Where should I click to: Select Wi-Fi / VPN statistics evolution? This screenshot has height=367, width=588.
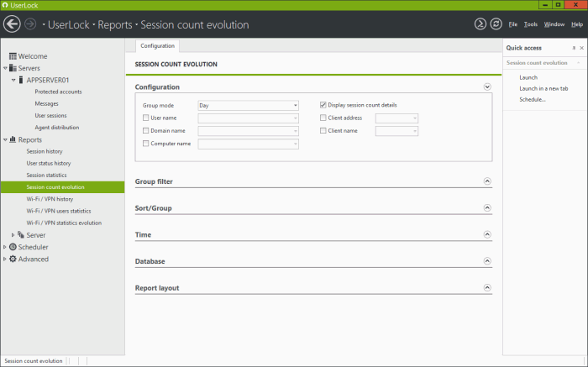pos(64,223)
